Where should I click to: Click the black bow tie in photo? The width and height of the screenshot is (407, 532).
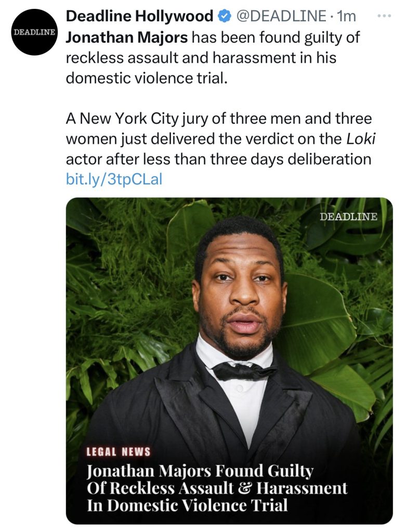coord(243,371)
